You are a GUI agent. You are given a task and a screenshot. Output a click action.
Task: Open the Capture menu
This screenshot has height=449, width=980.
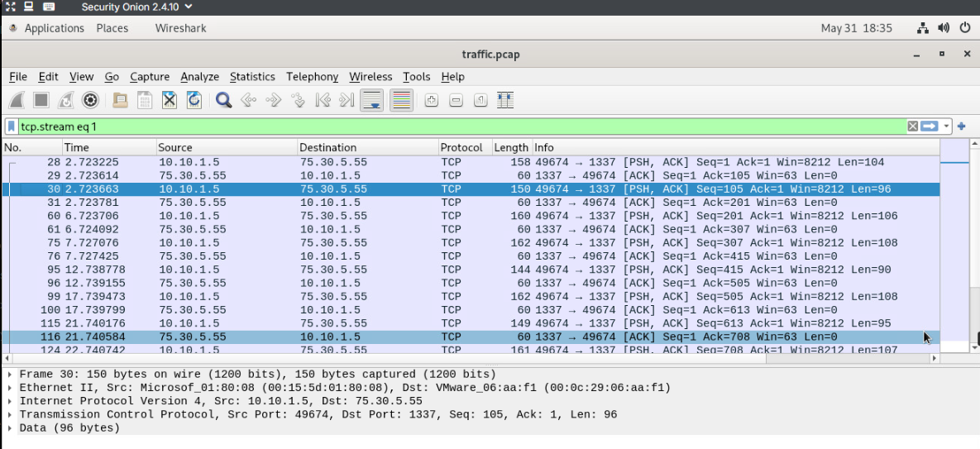(x=150, y=76)
